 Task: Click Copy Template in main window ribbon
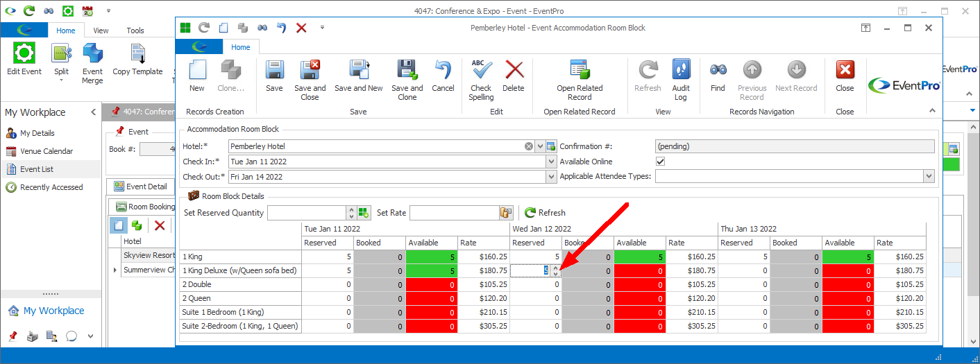[137, 60]
